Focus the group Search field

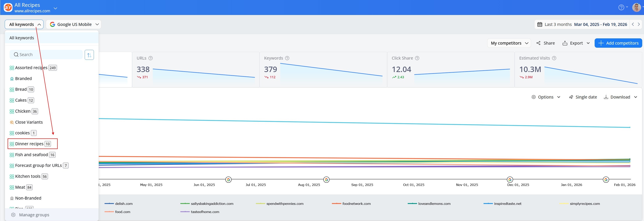(46, 55)
